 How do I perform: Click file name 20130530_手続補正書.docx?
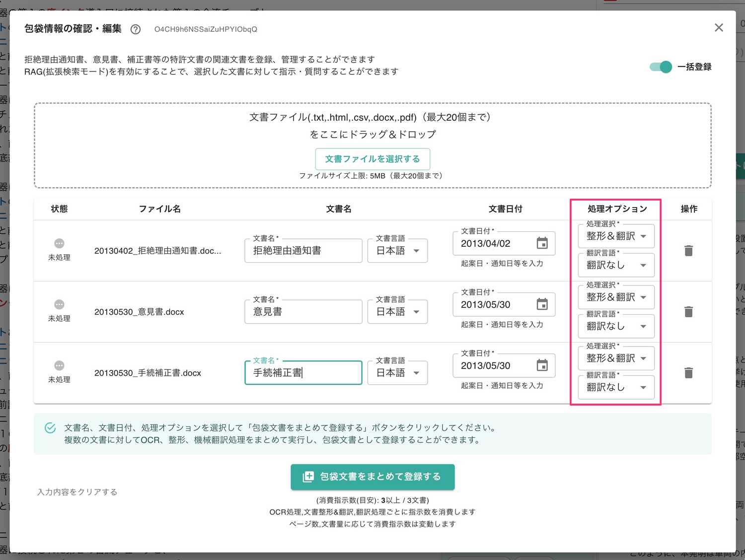point(148,373)
